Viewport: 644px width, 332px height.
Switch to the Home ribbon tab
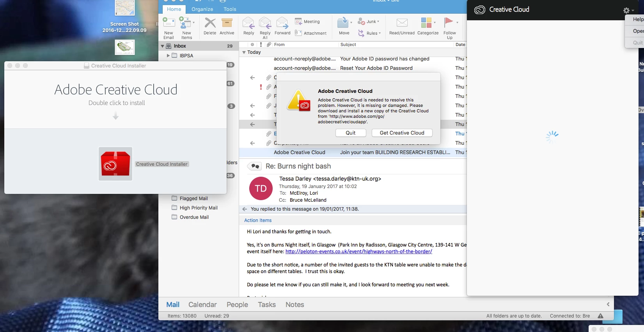coord(174,9)
